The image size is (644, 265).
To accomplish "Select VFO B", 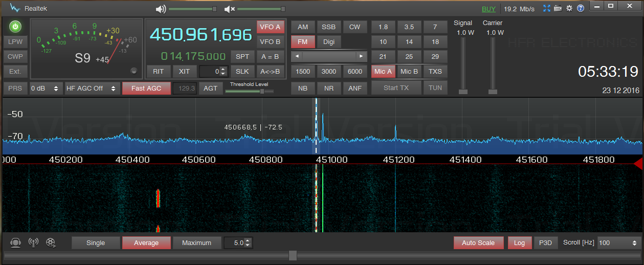I will [270, 42].
